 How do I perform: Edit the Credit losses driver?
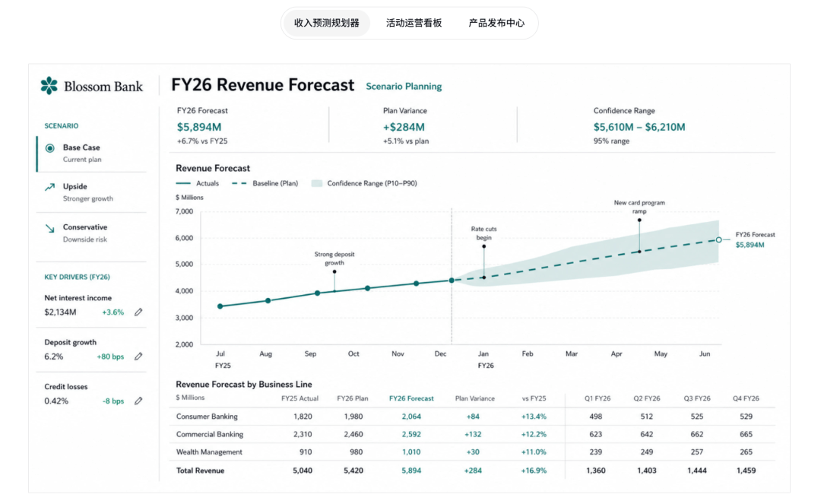138,401
